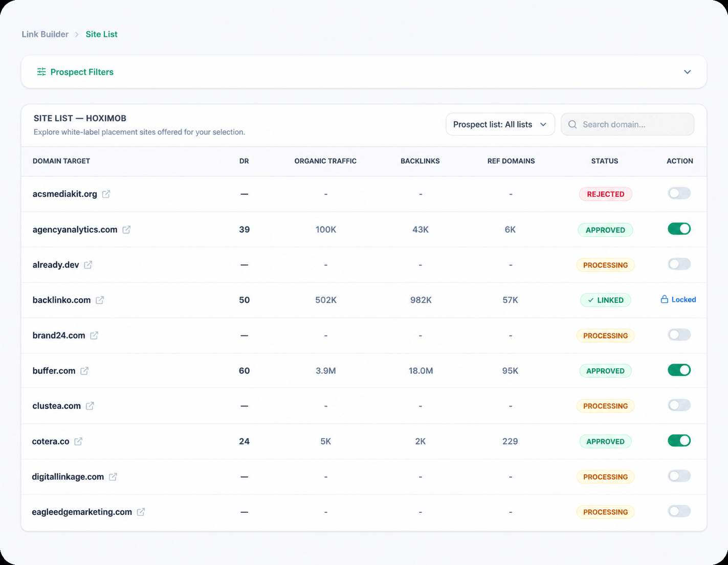Toggle on eagleedgemarketing.com action switch
The image size is (728, 565).
pyautogui.click(x=679, y=511)
